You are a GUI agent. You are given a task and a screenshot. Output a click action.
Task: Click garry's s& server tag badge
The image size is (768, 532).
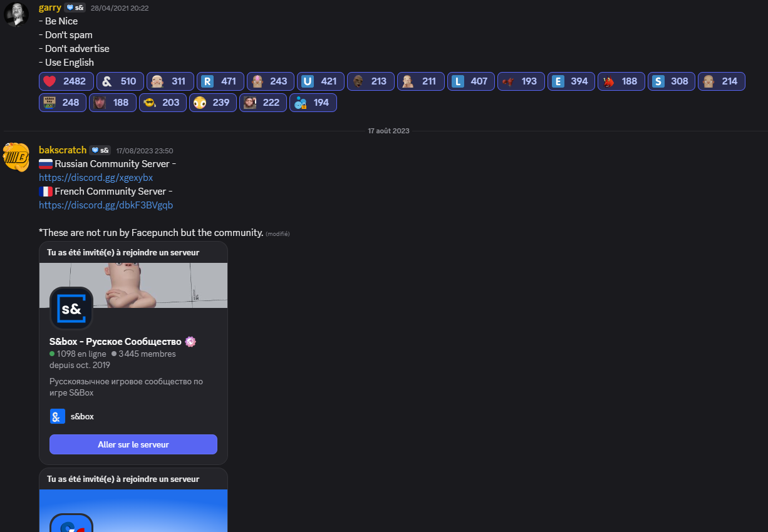(75, 8)
